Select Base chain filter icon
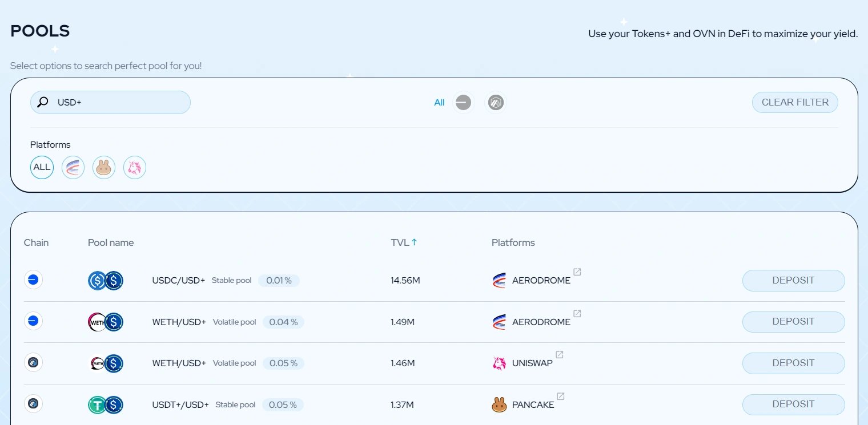The image size is (868, 425). 463,103
